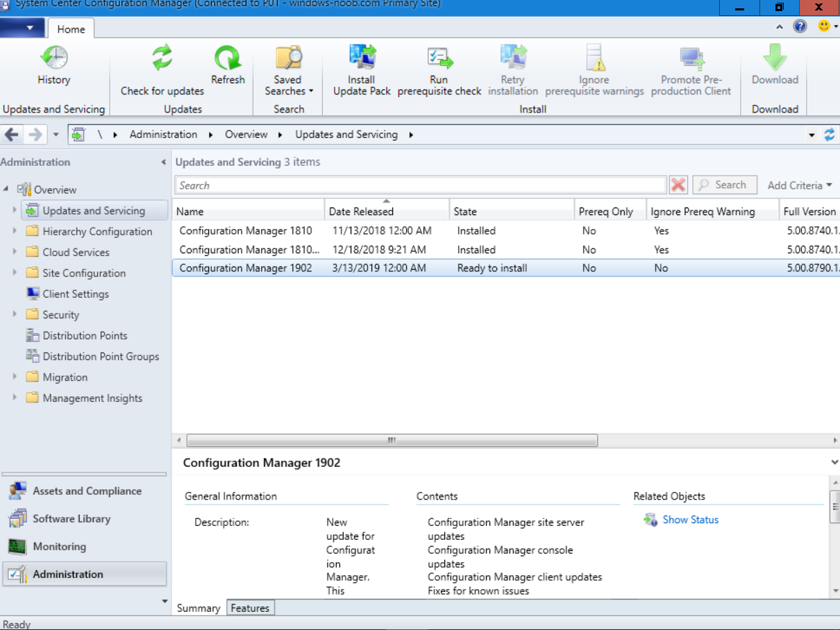Sort by the State column header

point(512,212)
